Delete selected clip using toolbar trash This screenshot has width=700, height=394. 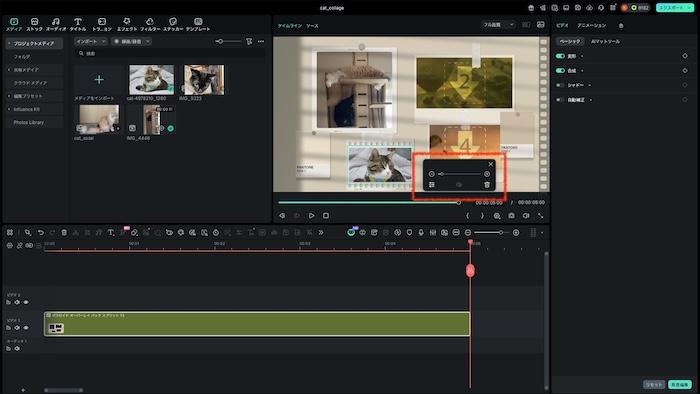point(64,232)
